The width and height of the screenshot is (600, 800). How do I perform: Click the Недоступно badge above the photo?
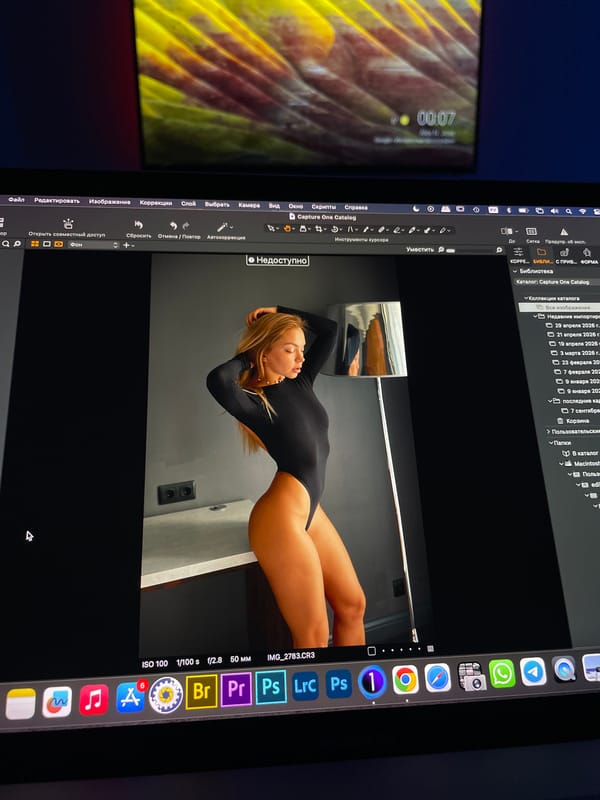[277, 260]
